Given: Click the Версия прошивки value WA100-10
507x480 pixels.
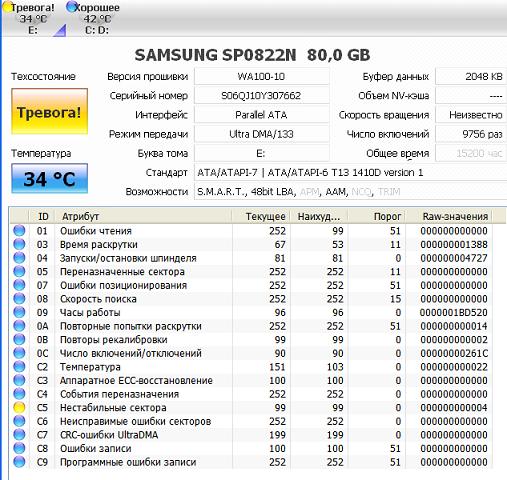Looking at the screenshot, I should (261, 77).
